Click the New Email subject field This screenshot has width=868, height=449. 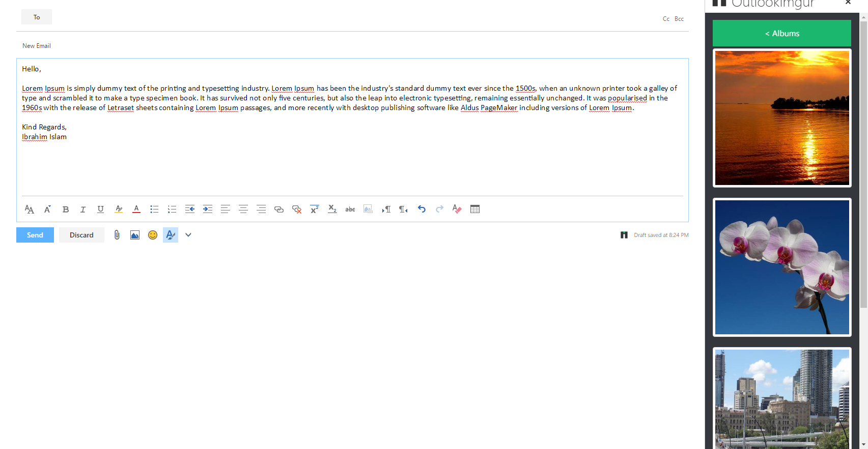click(352, 46)
